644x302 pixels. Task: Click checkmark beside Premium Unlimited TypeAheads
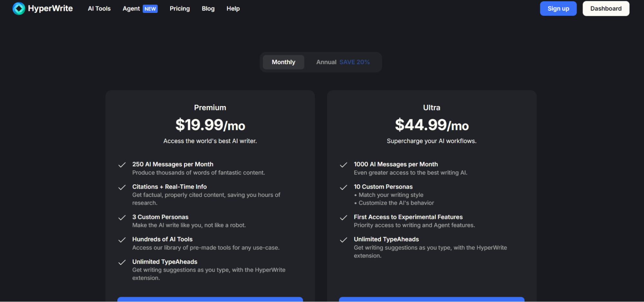point(122,263)
